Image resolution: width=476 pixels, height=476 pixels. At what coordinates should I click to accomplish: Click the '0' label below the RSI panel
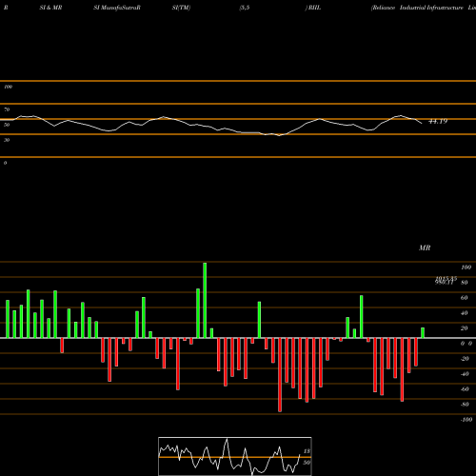pyautogui.click(x=5, y=163)
